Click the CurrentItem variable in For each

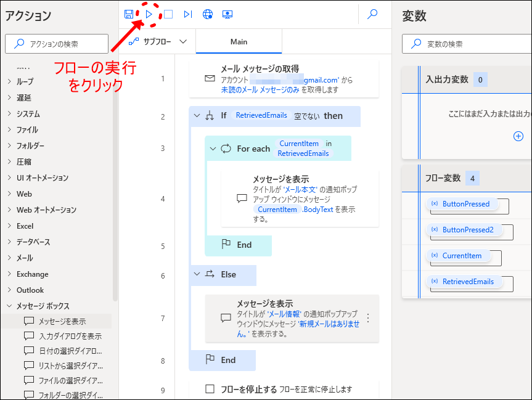pos(299,144)
